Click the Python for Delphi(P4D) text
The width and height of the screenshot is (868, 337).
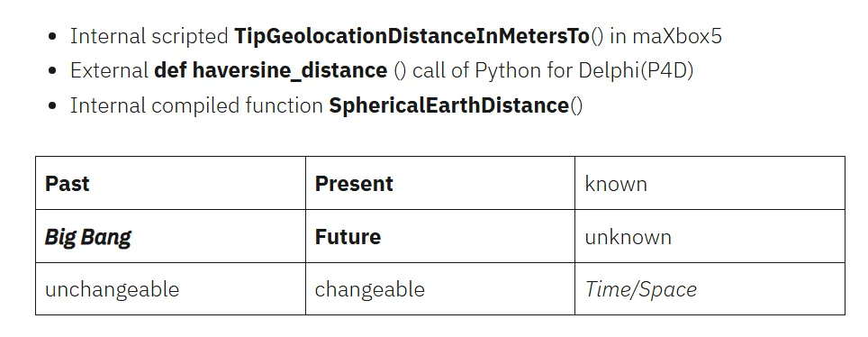point(584,71)
